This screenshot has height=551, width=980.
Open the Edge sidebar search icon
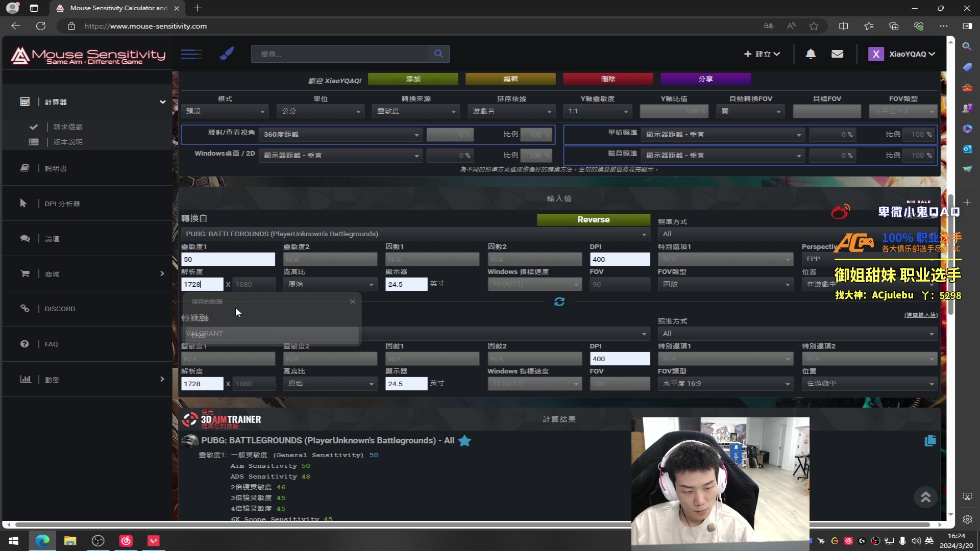pyautogui.click(x=967, y=46)
